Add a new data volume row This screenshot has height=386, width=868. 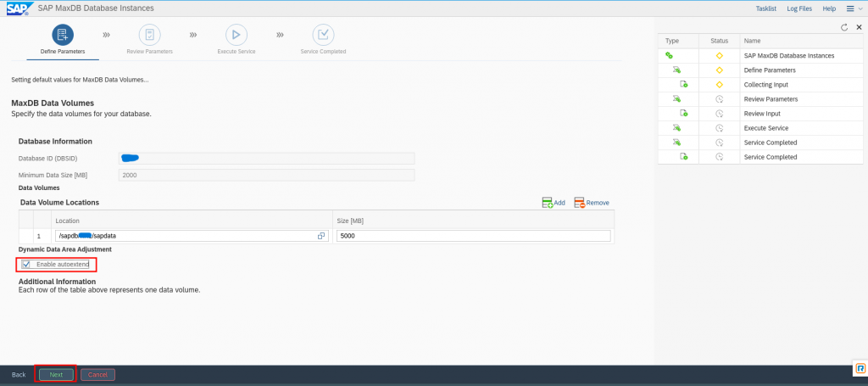tap(554, 203)
